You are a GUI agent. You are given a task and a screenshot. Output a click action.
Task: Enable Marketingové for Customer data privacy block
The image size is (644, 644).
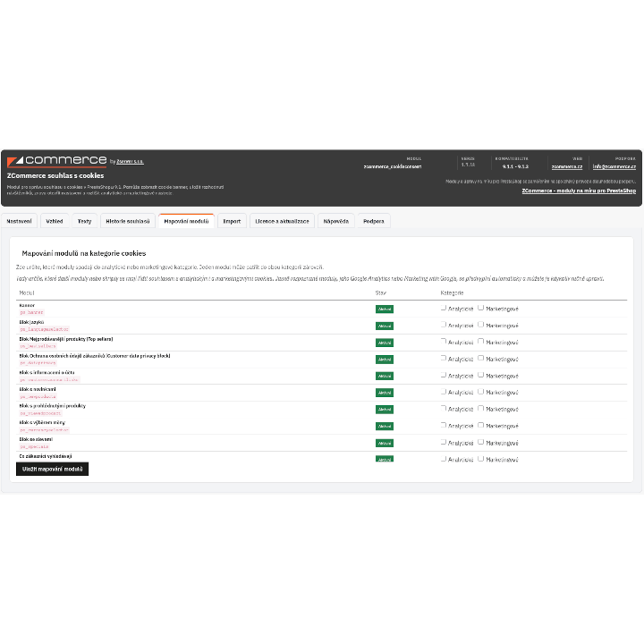point(480,359)
